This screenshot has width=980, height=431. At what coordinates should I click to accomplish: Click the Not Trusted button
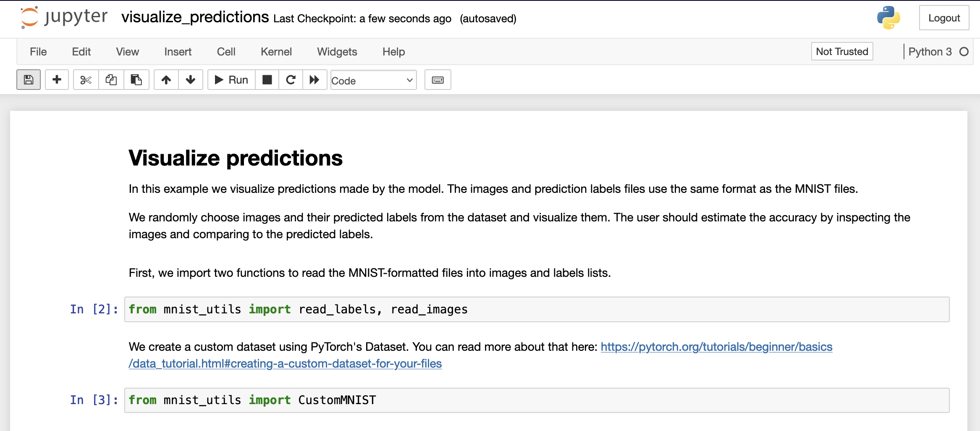pyautogui.click(x=841, y=51)
